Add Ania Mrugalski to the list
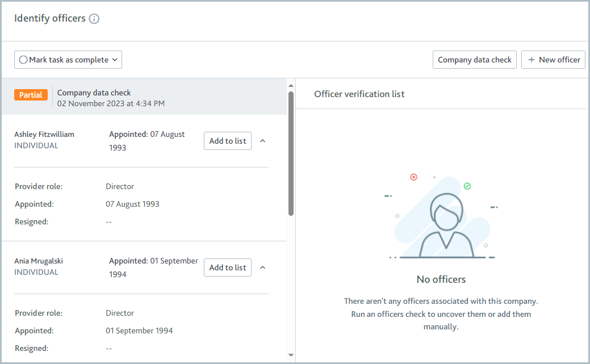This screenshot has height=364, width=590. [227, 267]
